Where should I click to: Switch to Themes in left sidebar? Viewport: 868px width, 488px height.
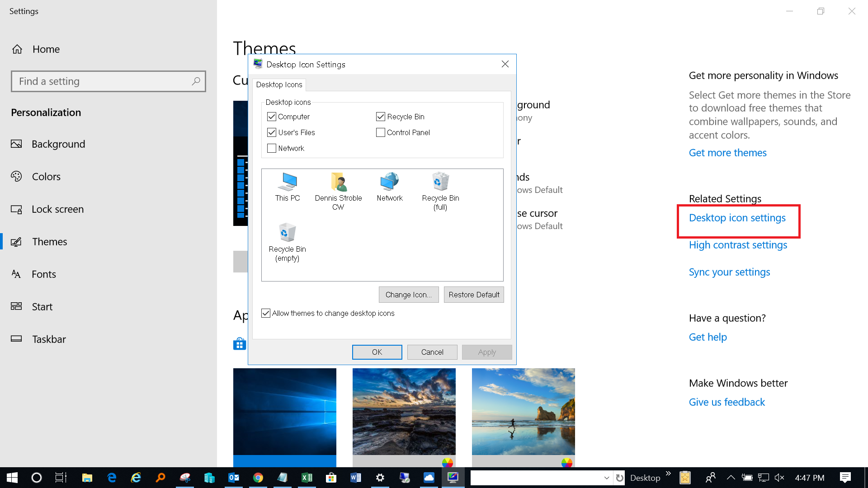pyautogui.click(x=49, y=241)
